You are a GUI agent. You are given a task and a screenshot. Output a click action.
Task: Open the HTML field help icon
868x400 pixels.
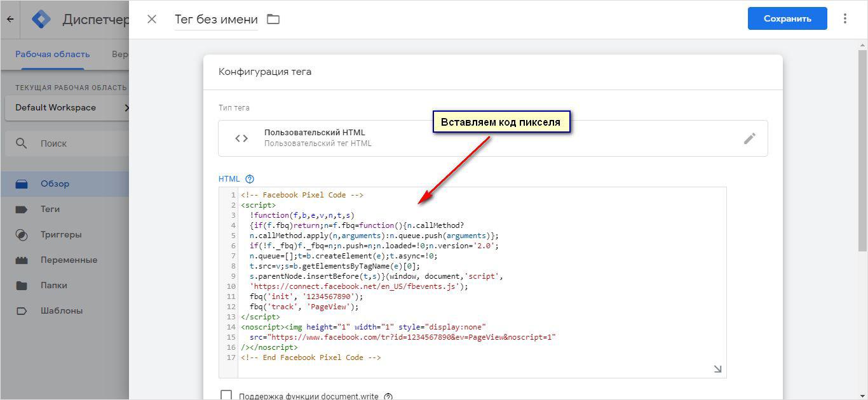(x=250, y=179)
